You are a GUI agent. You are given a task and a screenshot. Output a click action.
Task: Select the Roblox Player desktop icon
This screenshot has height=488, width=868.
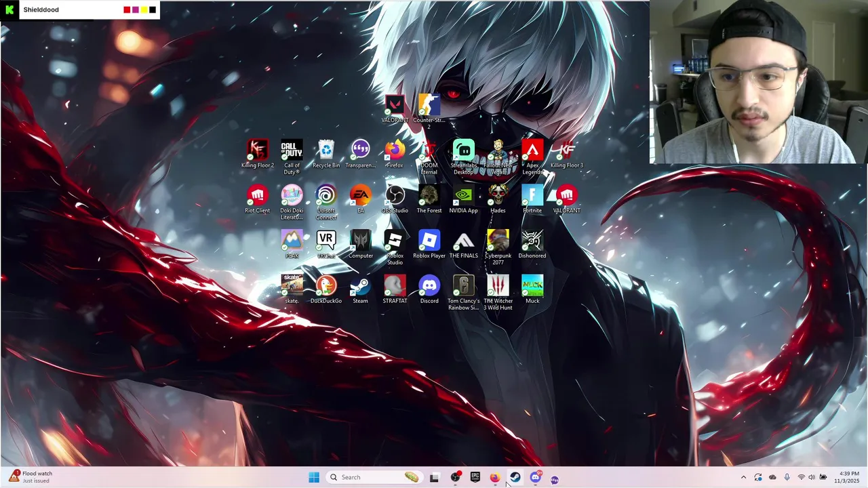[x=429, y=245]
